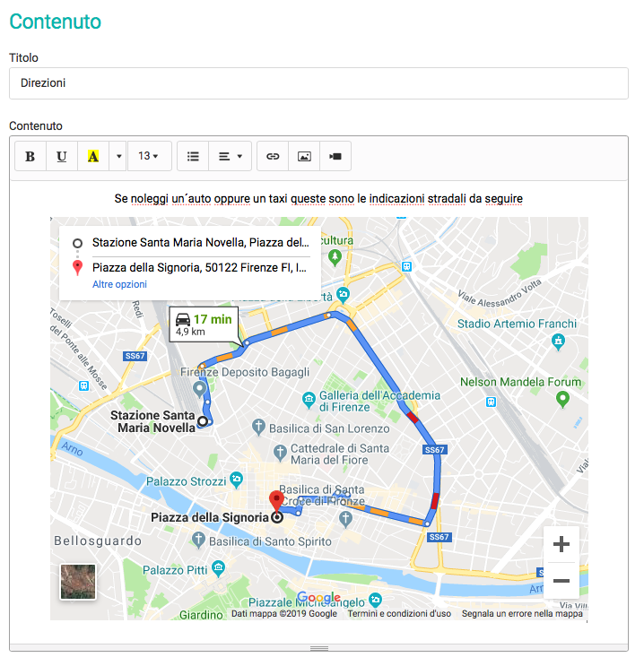Viewport: 644px width, 666px height.
Task: Click the Basilica di San Lorenzo church marker
Action: click(x=258, y=428)
